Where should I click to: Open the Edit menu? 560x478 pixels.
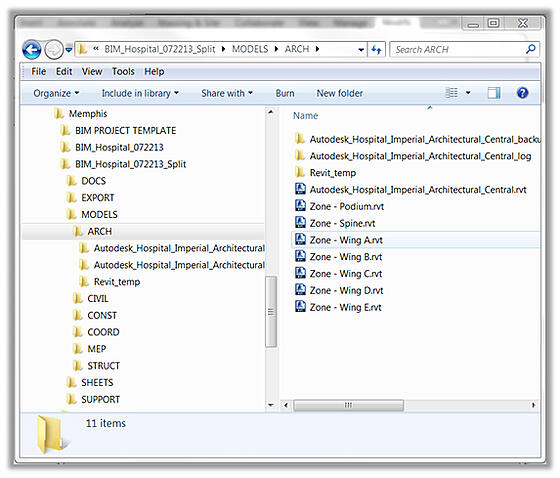point(64,71)
